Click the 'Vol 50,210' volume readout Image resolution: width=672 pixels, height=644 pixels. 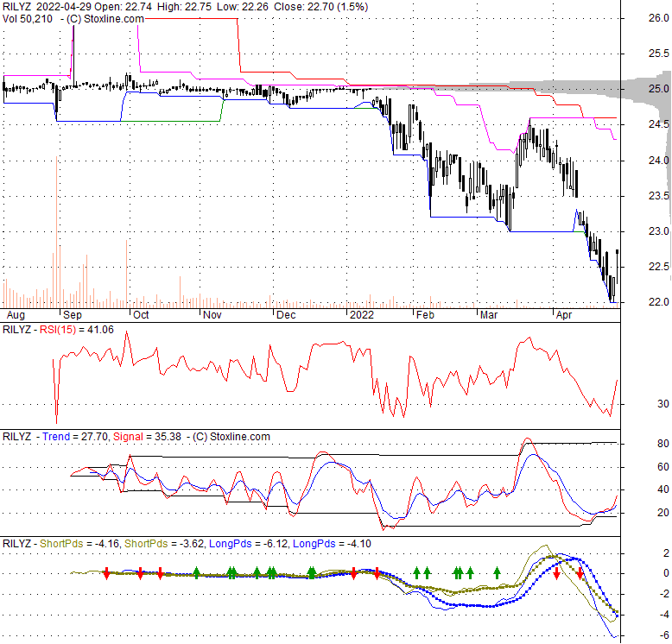[x=28, y=18]
